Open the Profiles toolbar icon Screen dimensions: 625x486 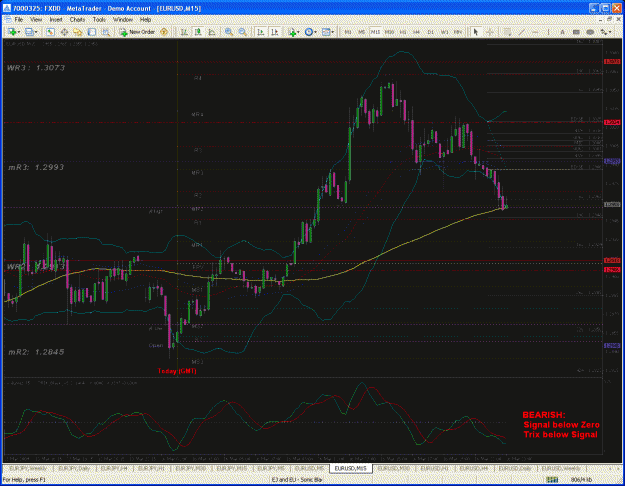[x=29, y=32]
